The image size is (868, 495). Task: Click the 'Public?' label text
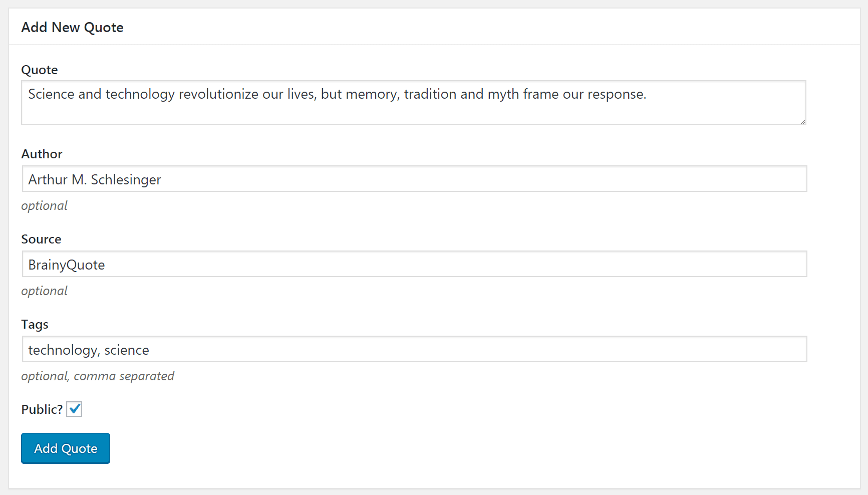coord(42,409)
